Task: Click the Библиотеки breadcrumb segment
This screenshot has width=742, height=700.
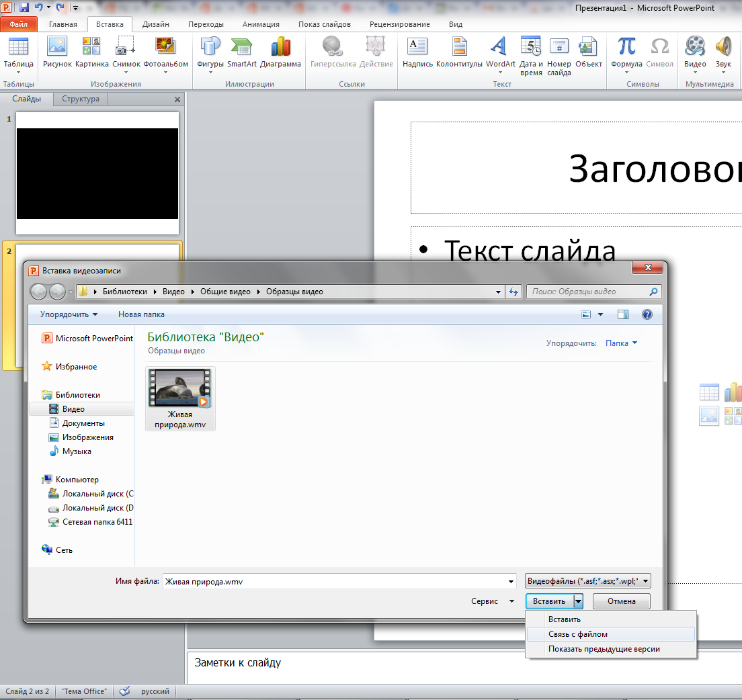Action: click(x=125, y=292)
